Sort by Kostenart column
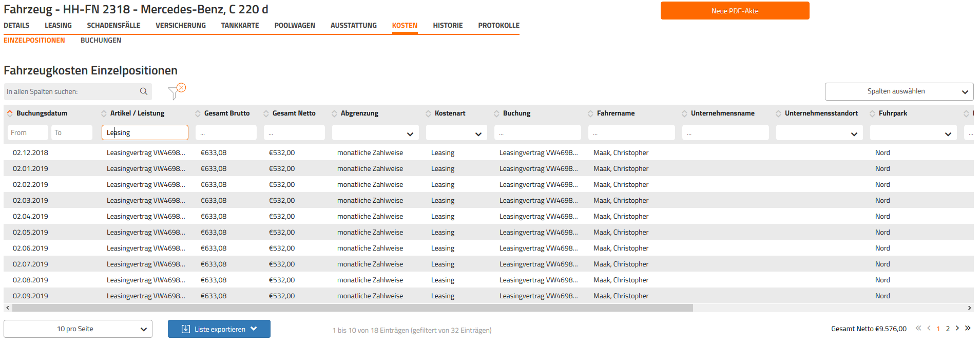 [x=428, y=113]
